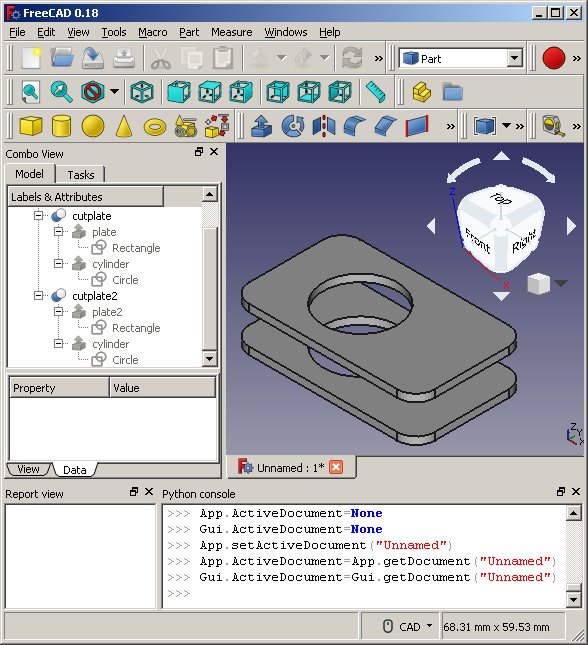
Task: Click the Cut scissors icon
Action: coord(161,58)
